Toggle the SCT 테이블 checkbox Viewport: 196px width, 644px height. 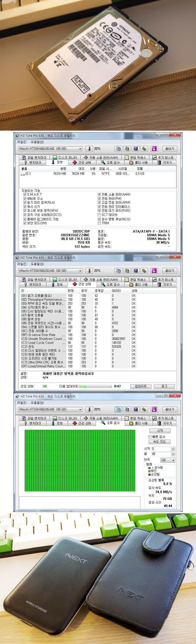pos(99,215)
